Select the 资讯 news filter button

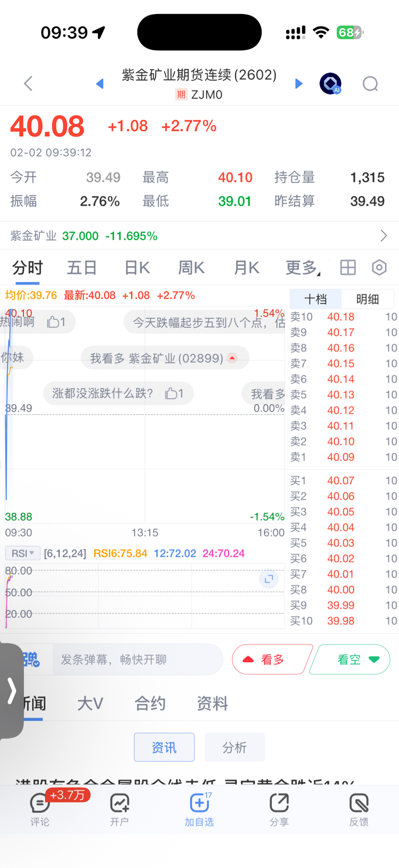[164, 747]
